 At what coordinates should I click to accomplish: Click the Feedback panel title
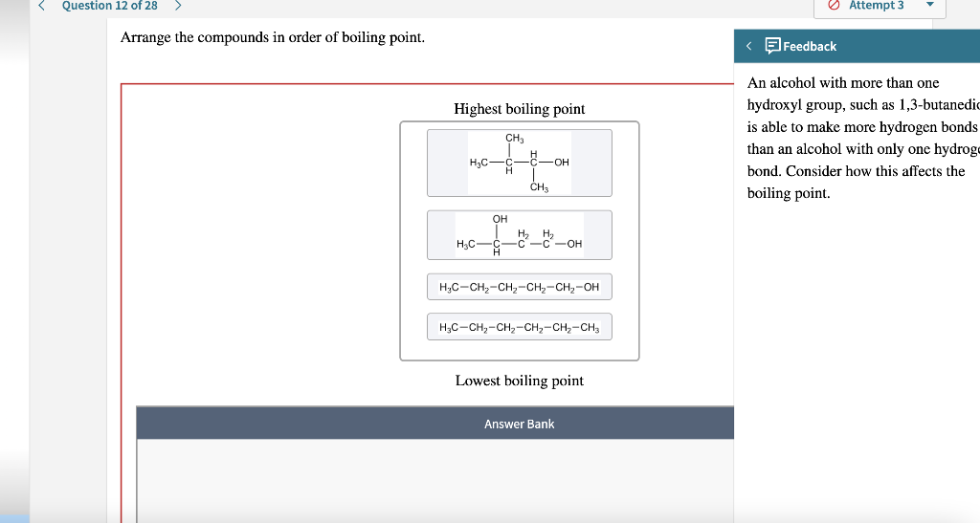[810, 46]
